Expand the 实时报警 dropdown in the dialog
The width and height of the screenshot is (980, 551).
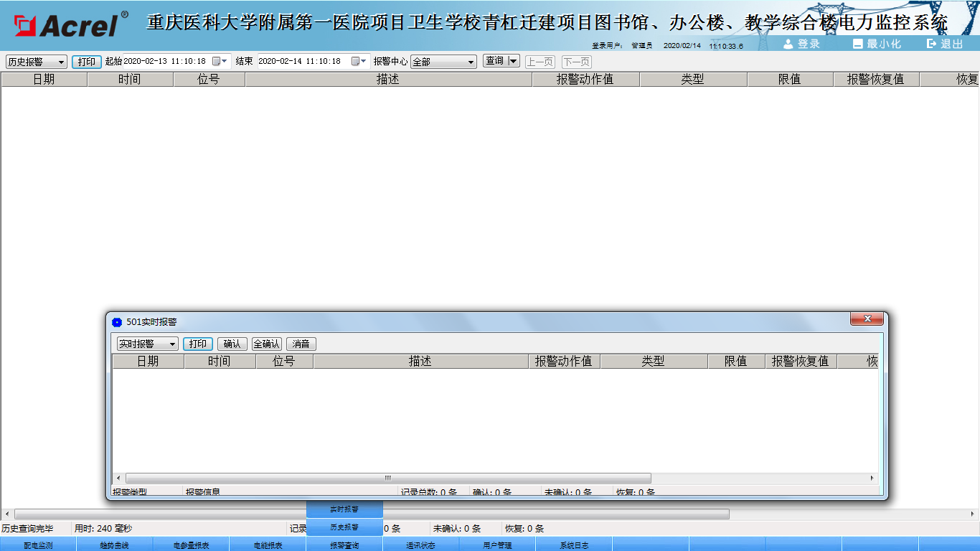point(172,344)
